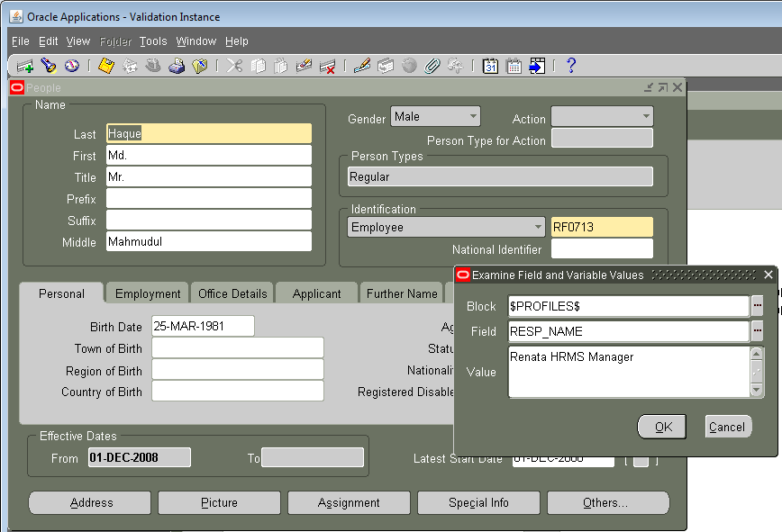
Task: Open Find using the flashlight icon
Action: pyautogui.click(x=48, y=65)
